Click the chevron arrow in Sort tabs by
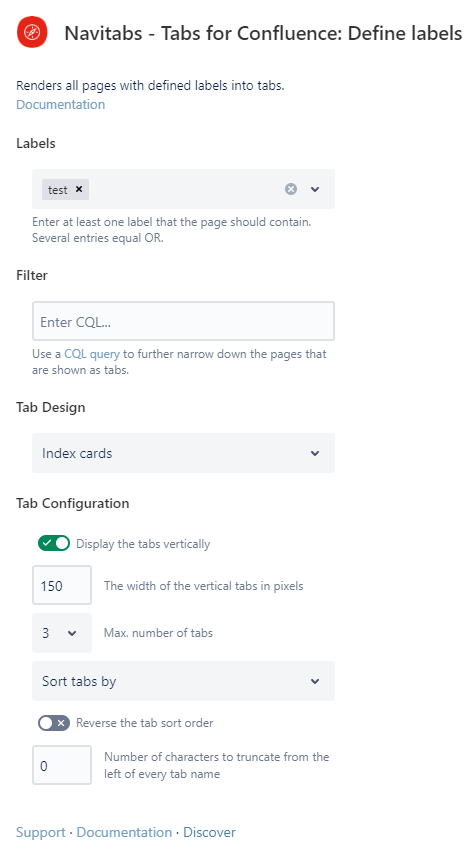This screenshot has height=849, width=470. tap(315, 681)
